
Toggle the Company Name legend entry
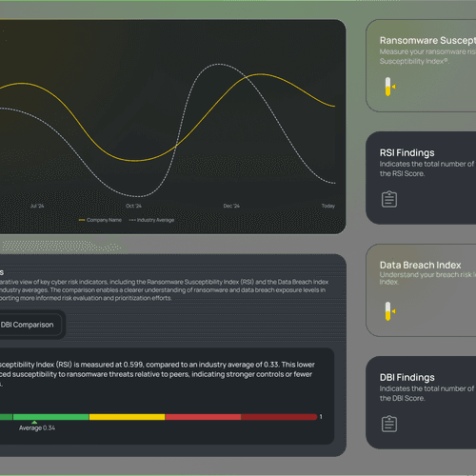click(100, 220)
